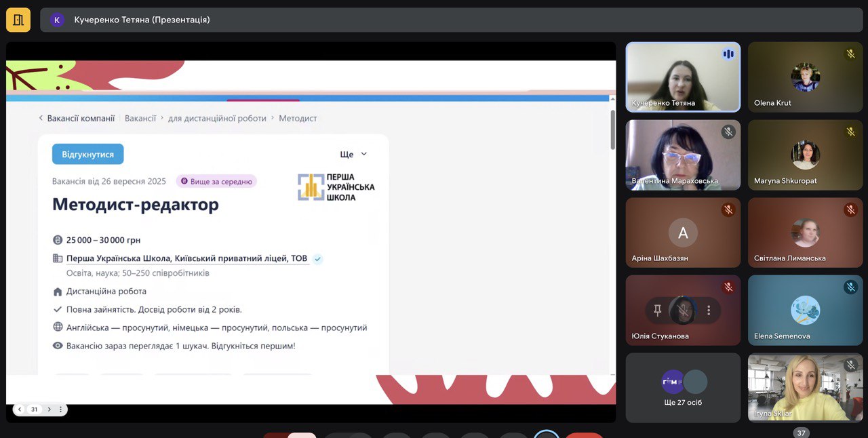Open the Вакансії компанії breadcrumb
Viewport: 868px width, 438px height.
(x=80, y=118)
